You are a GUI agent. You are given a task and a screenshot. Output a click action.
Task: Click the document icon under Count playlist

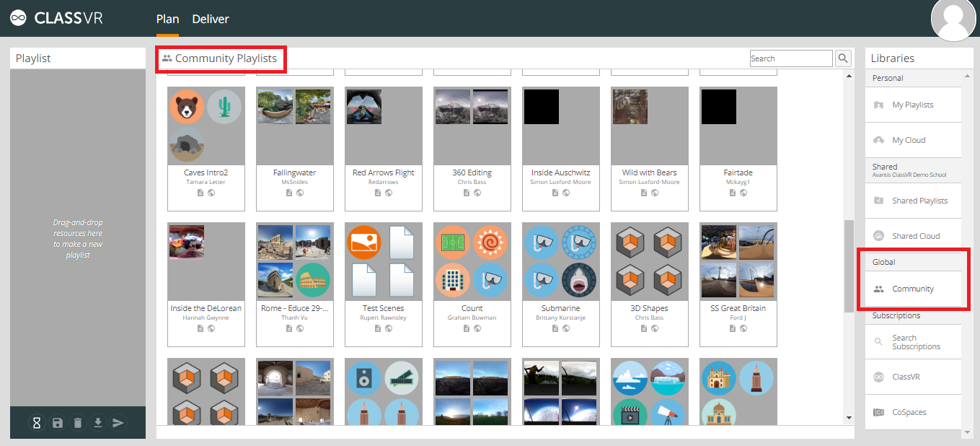point(466,328)
